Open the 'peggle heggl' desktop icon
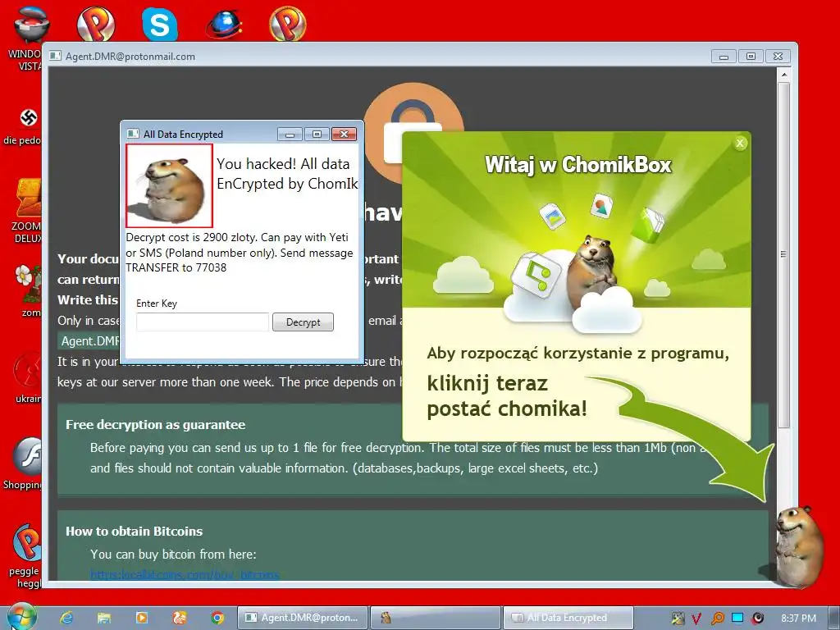The height and width of the screenshot is (630, 840). [x=27, y=556]
